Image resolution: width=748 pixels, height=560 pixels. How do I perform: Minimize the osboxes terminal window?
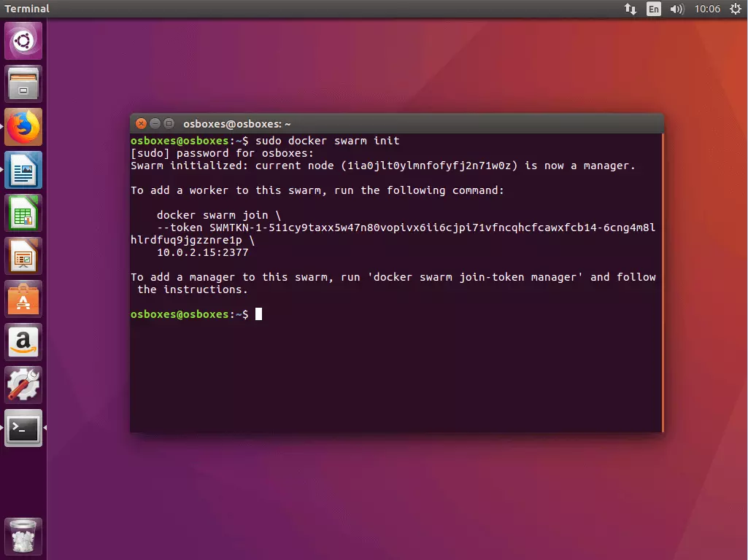(x=155, y=123)
